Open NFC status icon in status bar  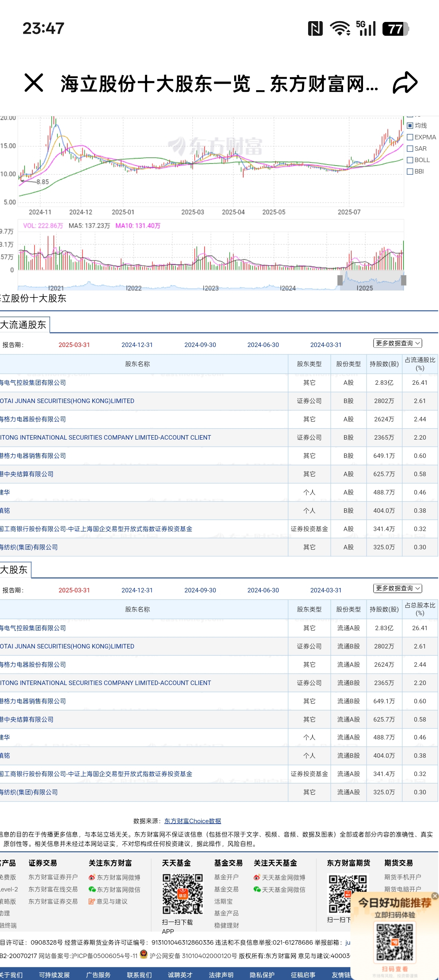point(315,28)
